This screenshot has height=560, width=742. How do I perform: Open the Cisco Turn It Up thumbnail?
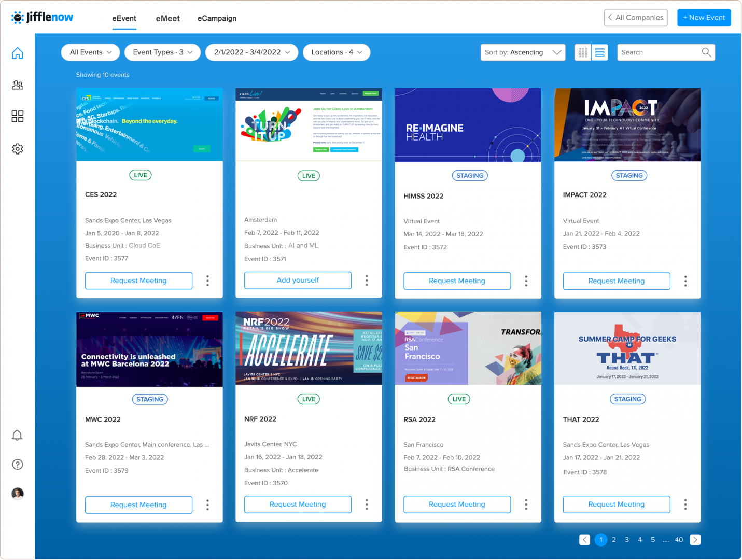[309, 124]
